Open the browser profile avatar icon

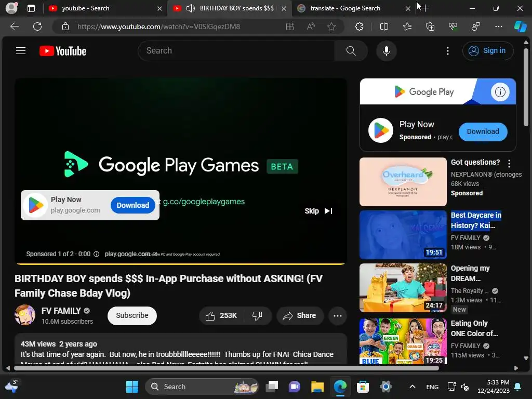pos(11,8)
